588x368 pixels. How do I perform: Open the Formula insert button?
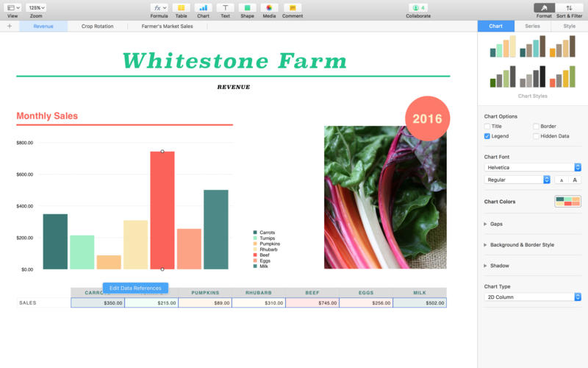[159, 8]
